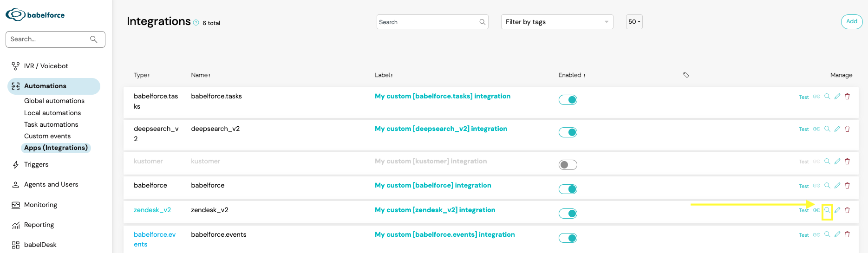Click Test for babelforce.tasks integration
Viewport: 868px width, 253px height.
tap(804, 97)
